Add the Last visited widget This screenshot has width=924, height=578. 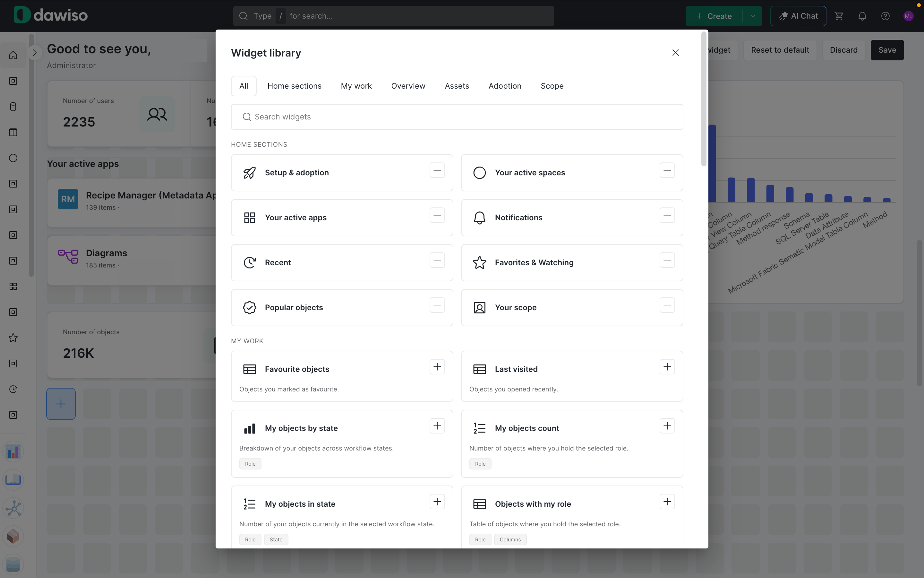click(667, 367)
